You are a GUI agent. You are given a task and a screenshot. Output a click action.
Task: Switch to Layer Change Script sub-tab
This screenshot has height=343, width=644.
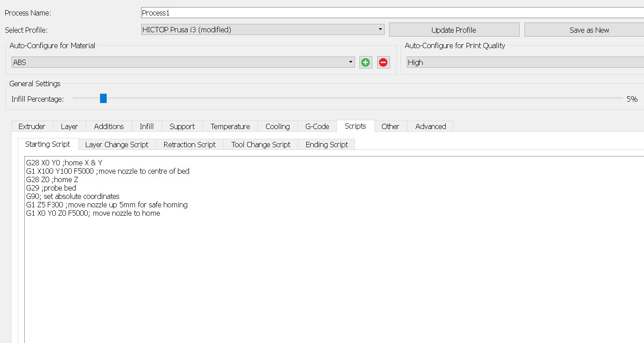tap(117, 145)
